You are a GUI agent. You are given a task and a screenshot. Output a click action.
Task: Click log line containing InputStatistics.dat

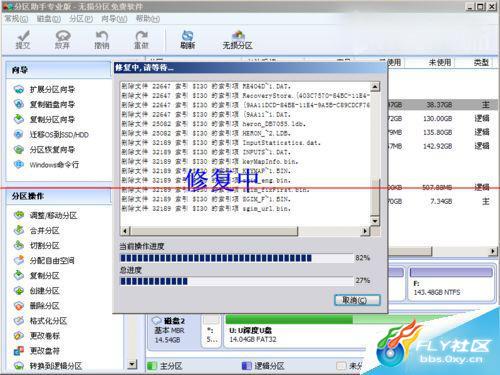(221, 143)
